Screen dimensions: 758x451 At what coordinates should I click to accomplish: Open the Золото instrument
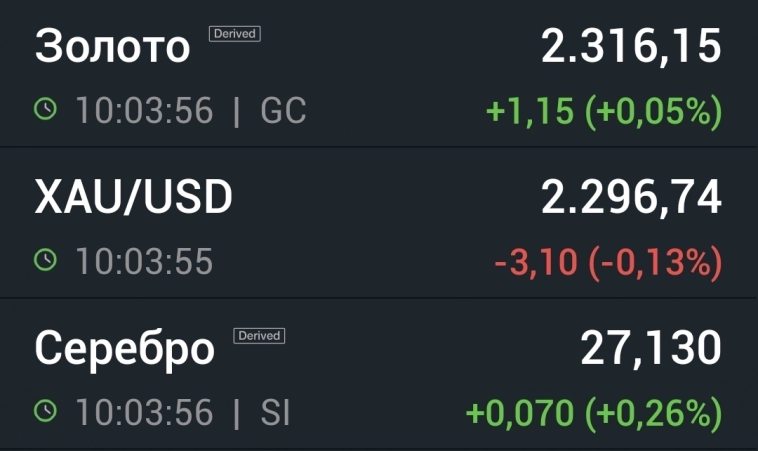point(112,47)
